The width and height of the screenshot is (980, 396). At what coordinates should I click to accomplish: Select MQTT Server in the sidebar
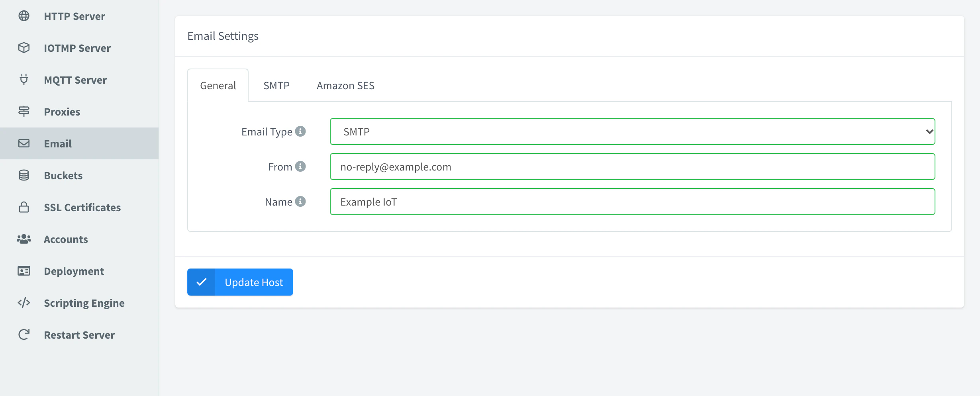coord(79,80)
